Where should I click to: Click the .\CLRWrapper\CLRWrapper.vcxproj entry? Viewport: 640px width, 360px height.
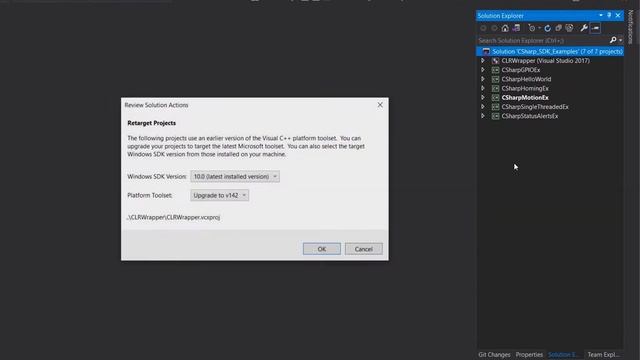(173, 217)
